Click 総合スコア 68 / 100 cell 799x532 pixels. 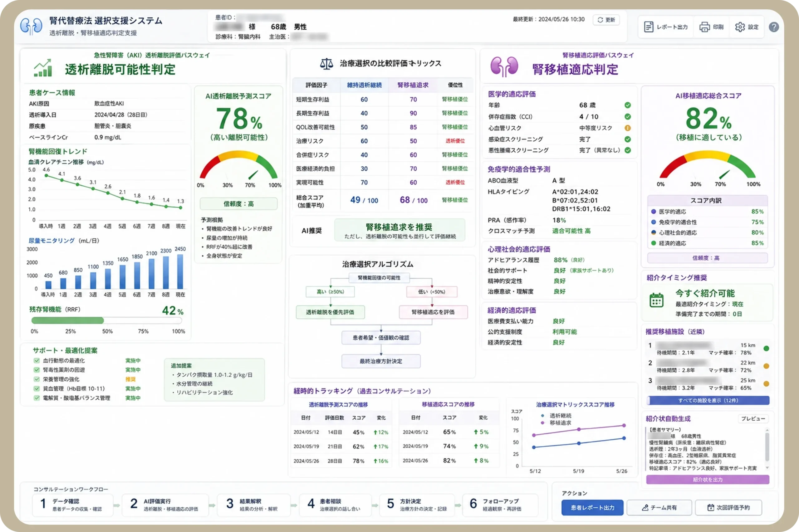click(413, 200)
